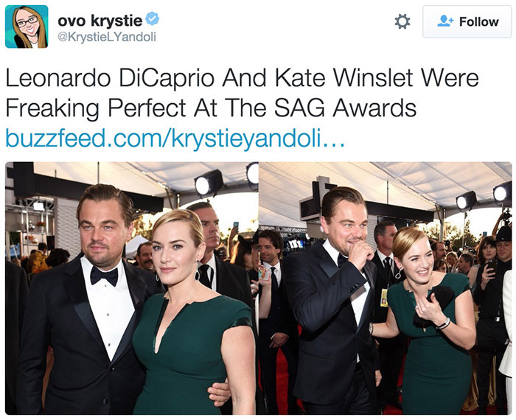Click the blue verified badge checkmark
This screenshot has height=420, width=516.
point(152,18)
